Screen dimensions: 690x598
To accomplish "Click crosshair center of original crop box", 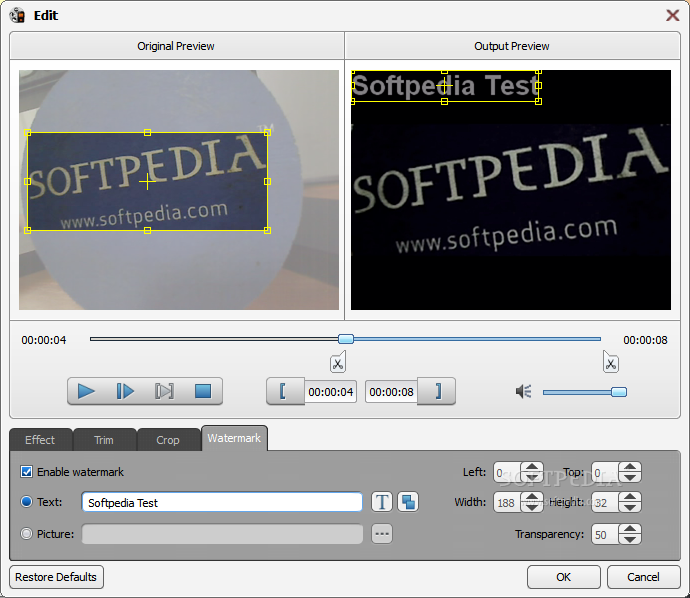I will pyautogui.click(x=147, y=182).
